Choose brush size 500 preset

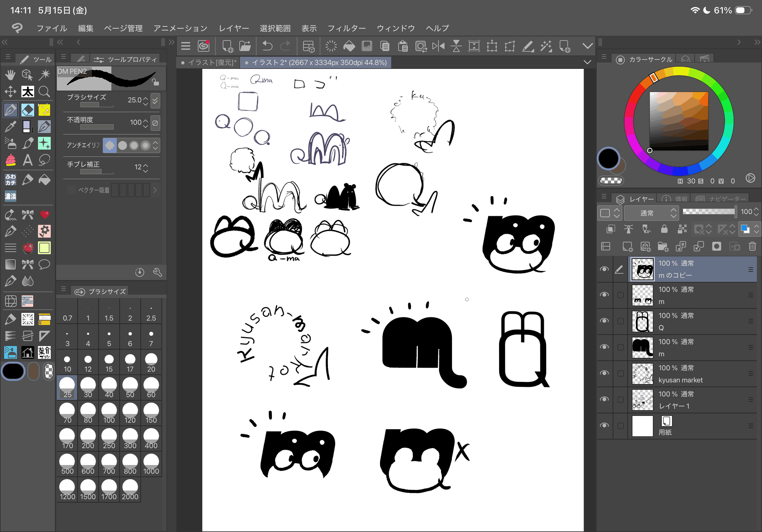(x=67, y=464)
